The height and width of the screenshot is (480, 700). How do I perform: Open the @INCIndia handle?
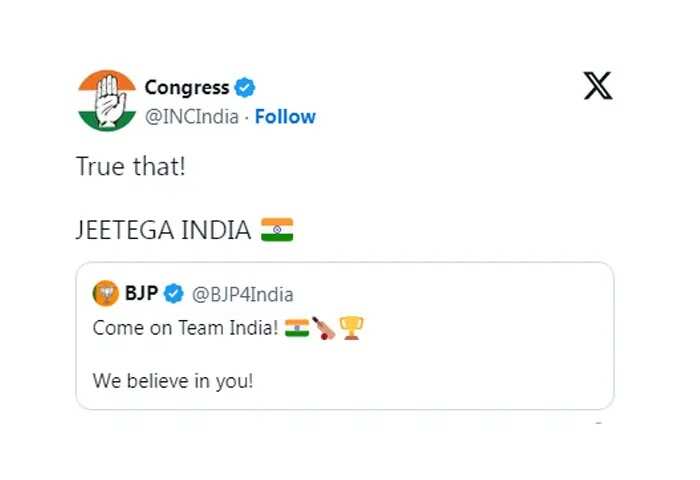[x=192, y=117]
